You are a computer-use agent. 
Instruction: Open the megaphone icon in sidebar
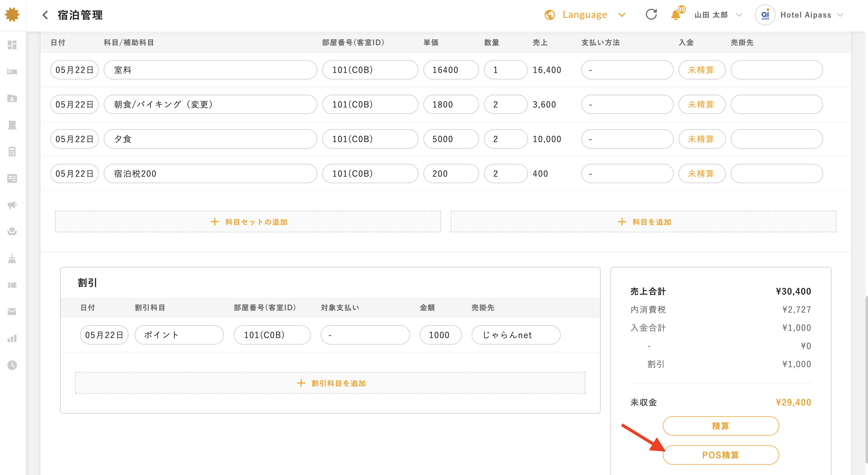[12, 205]
